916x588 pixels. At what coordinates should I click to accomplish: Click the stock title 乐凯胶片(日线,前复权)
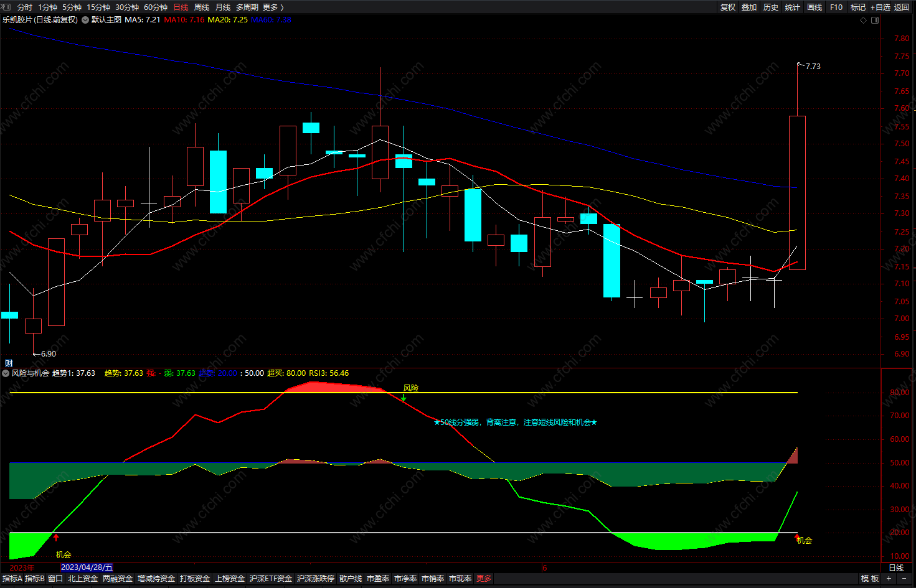click(x=40, y=20)
